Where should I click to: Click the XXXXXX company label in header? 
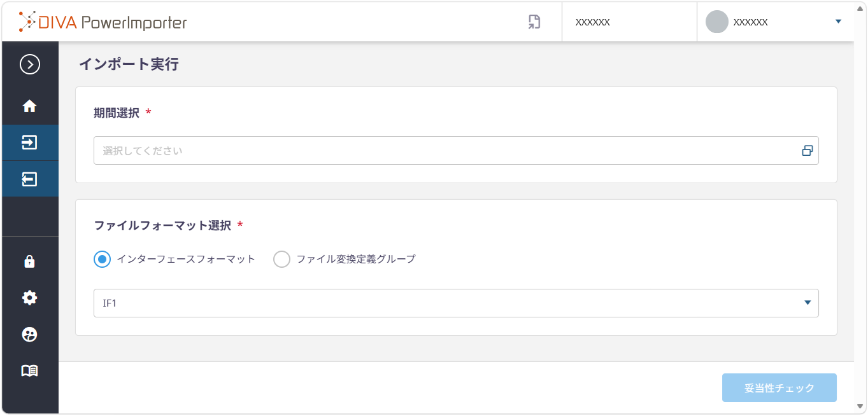(593, 22)
